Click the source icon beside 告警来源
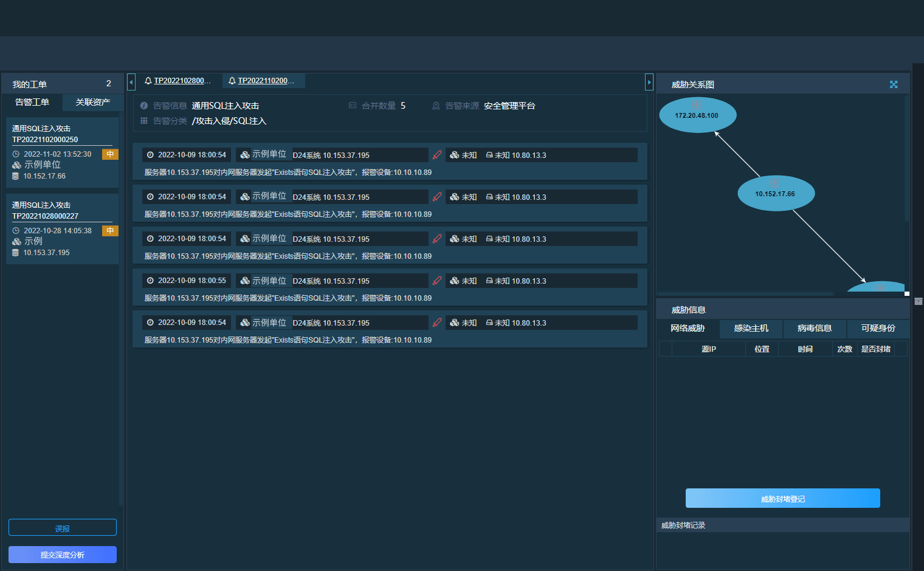Screen dimensions: 924x571 436,106
